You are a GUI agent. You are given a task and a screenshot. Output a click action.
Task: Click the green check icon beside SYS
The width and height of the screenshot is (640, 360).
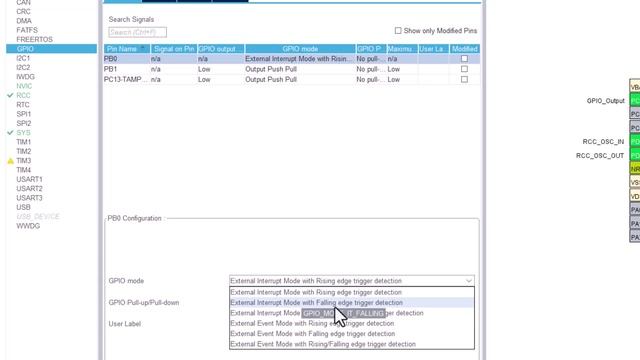pyautogui.click(x=11, y=133)
